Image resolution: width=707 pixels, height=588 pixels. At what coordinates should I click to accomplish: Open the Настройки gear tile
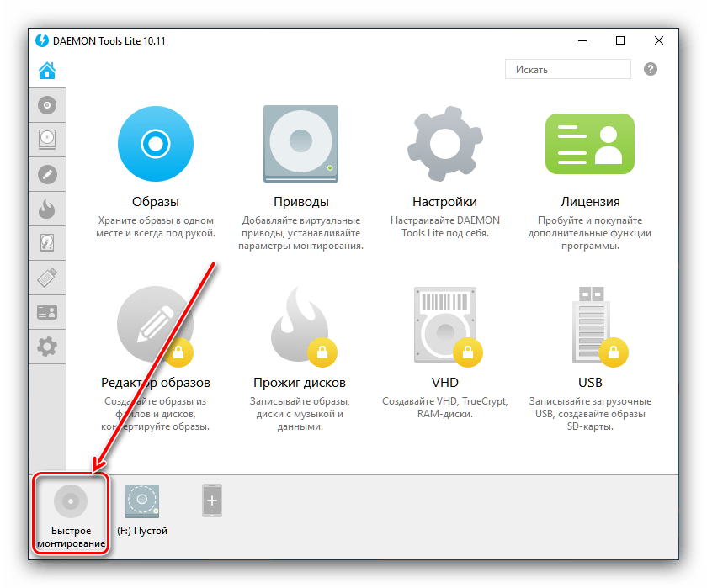point(444,144)
